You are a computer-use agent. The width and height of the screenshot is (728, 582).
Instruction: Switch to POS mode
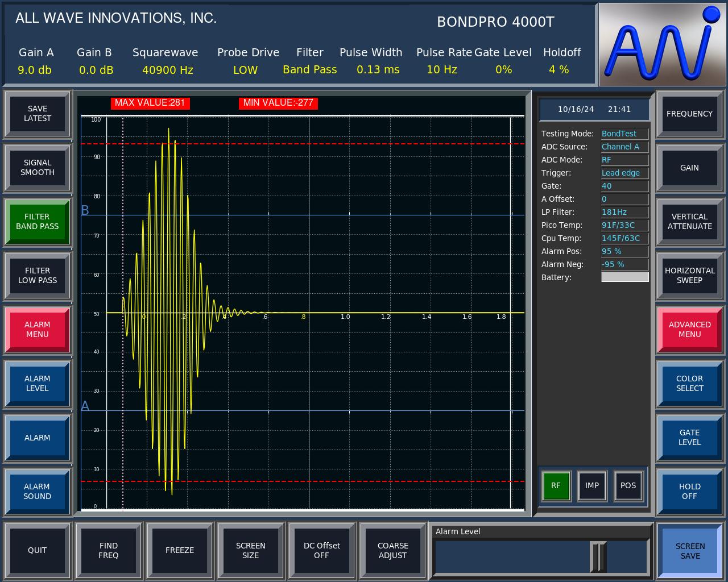point(628,486)
